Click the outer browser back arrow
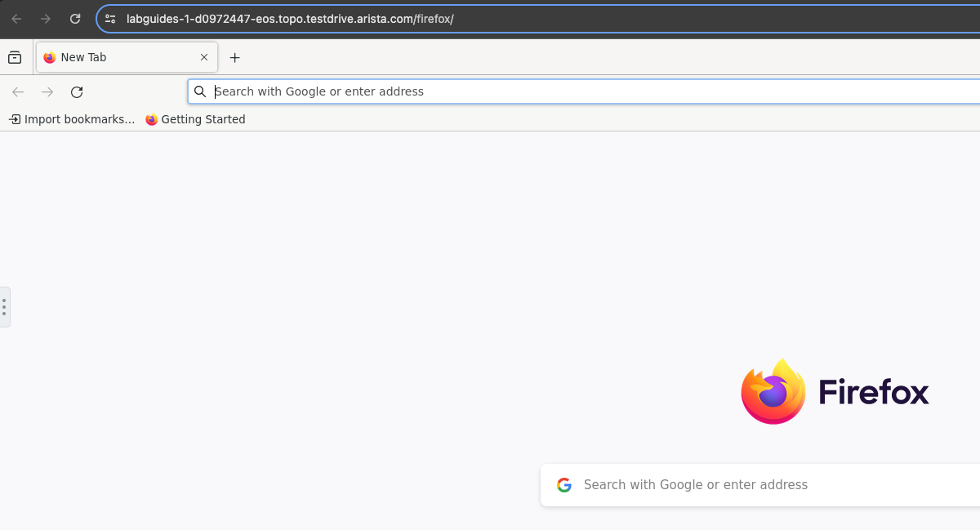The image size is (980, 530). click(x=16, y=19)
